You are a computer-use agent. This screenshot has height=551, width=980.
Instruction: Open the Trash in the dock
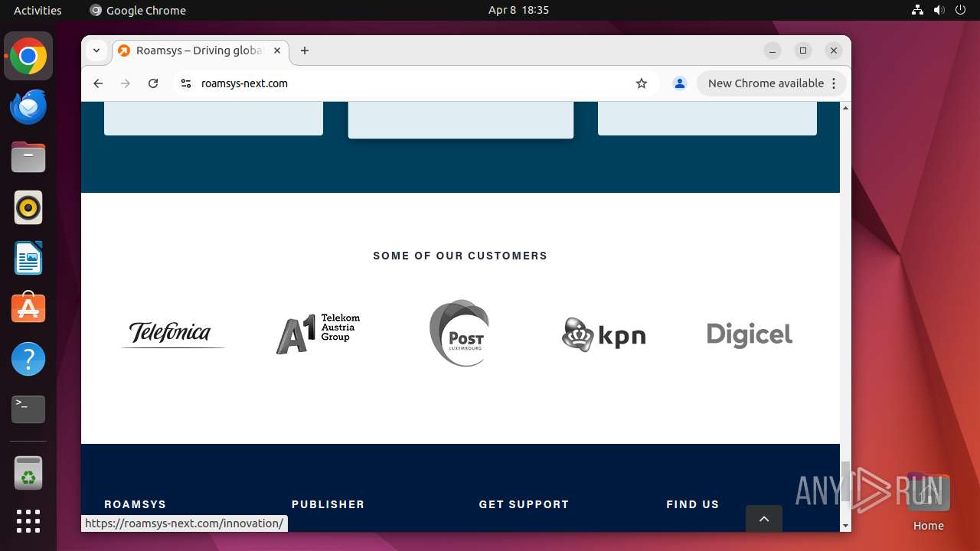(x=28, y=473)
